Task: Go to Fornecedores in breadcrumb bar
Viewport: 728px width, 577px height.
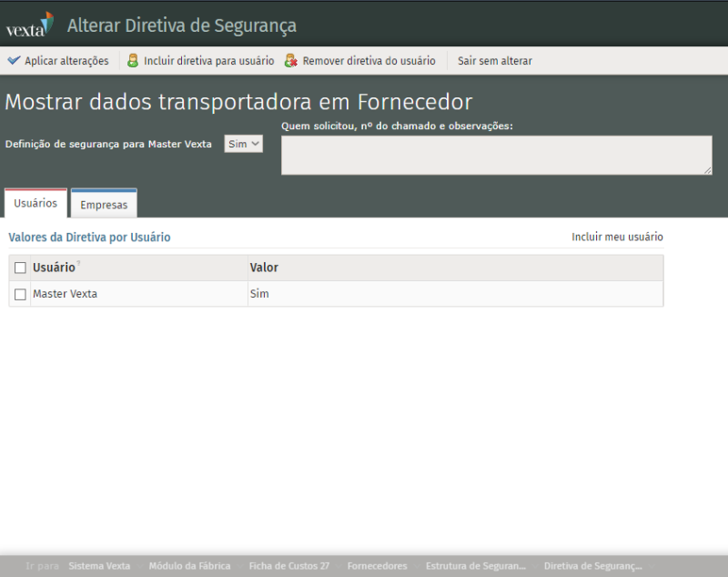Action: click(377, 566)
